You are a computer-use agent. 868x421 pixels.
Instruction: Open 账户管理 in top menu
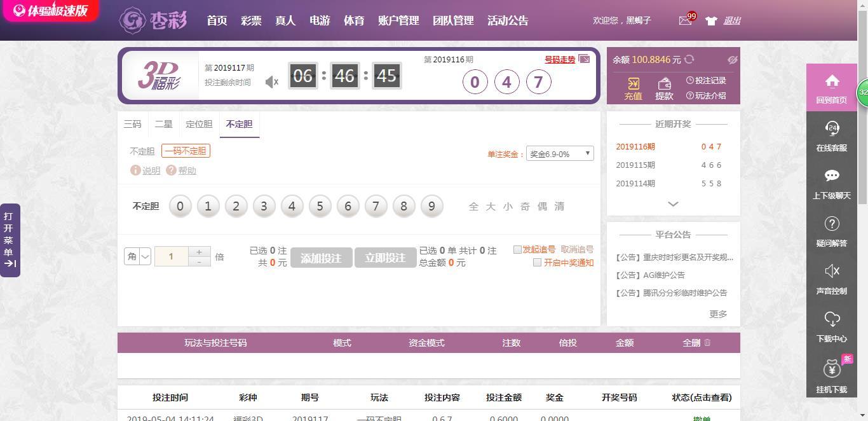[398, 20]
